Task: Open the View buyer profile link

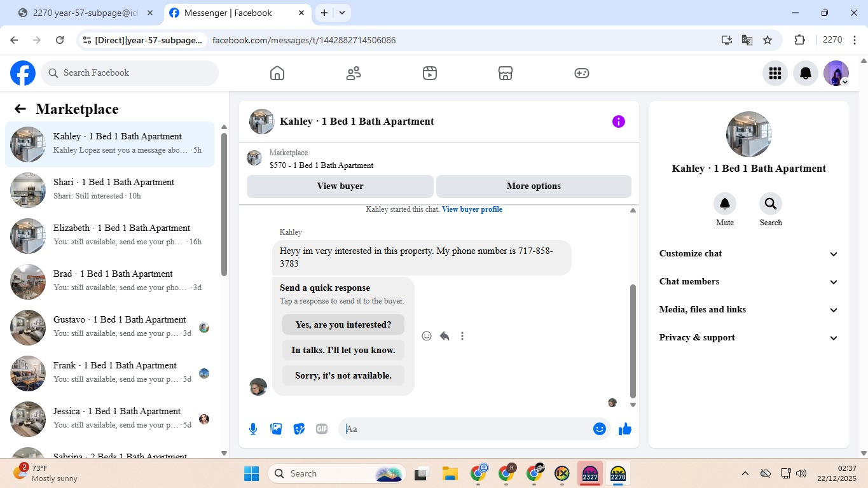Action: (x=472, y=209)
